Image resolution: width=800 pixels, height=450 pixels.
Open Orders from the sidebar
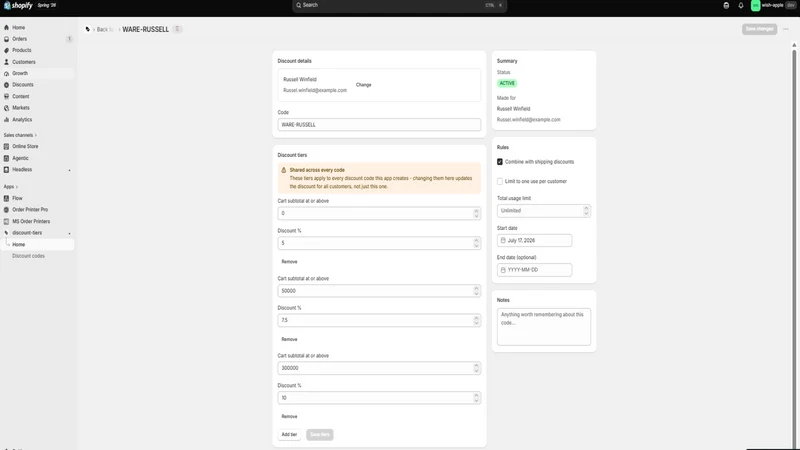pyautogui.click(x=19, y=39)
